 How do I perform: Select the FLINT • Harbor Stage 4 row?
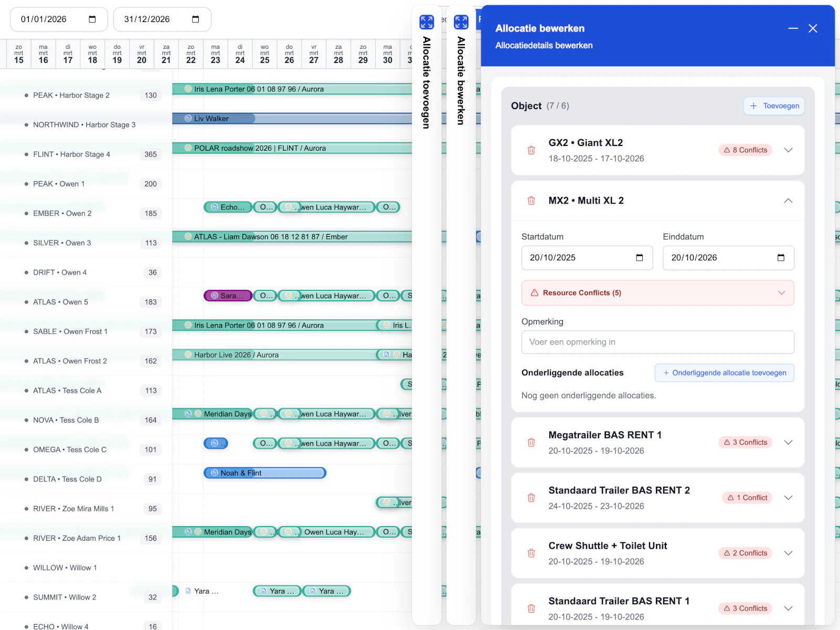(x=86, y=154)
